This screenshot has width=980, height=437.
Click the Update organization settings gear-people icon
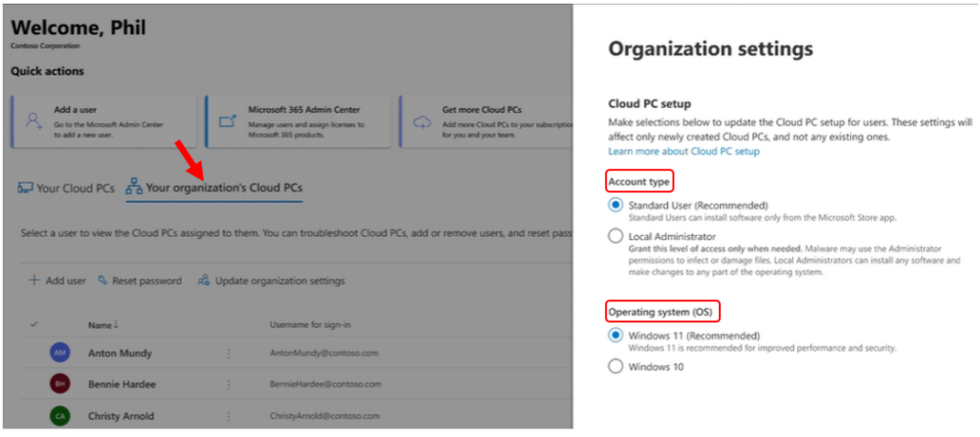pyautogui.click(x=203, y=281)
